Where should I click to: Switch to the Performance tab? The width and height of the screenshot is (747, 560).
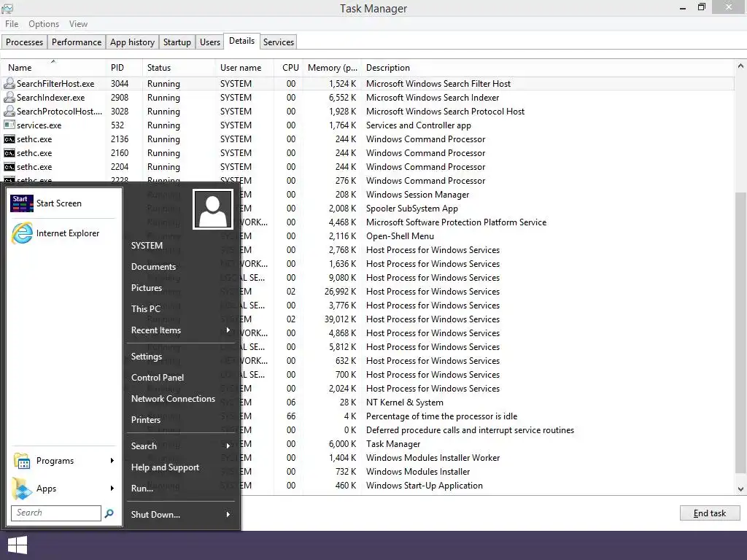click(x=76, y=42)
